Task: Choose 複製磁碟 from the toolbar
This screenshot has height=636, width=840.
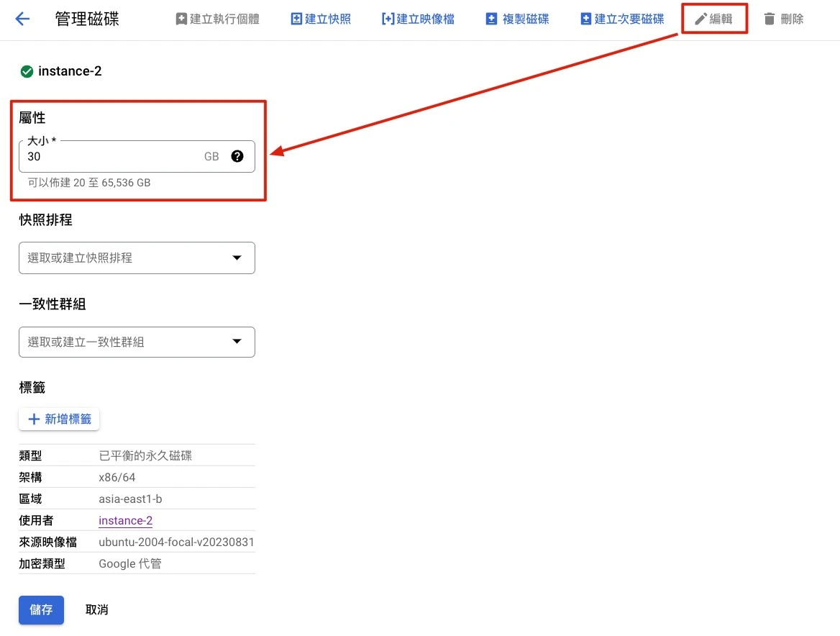Action: click(x=516, y=19)
